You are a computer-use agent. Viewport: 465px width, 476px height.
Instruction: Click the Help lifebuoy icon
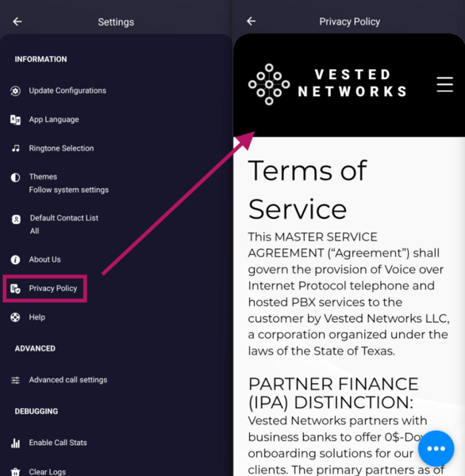tap(15, 317)
